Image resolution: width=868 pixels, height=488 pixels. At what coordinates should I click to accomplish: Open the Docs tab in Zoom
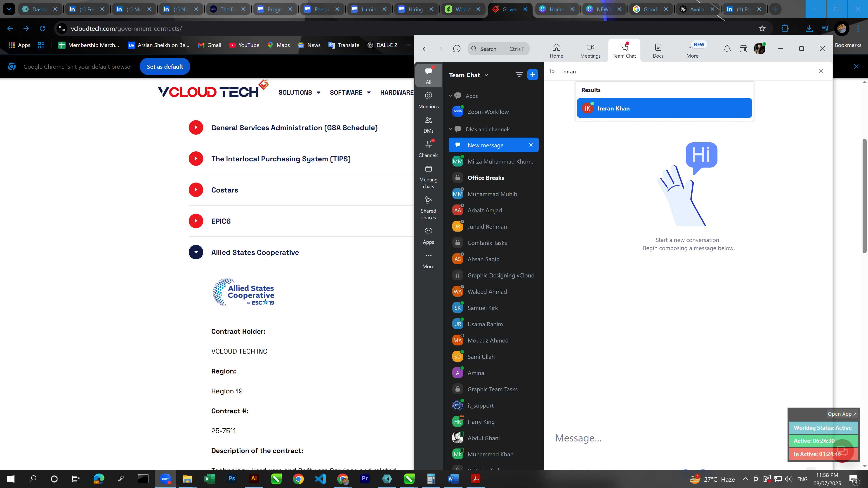658,51
